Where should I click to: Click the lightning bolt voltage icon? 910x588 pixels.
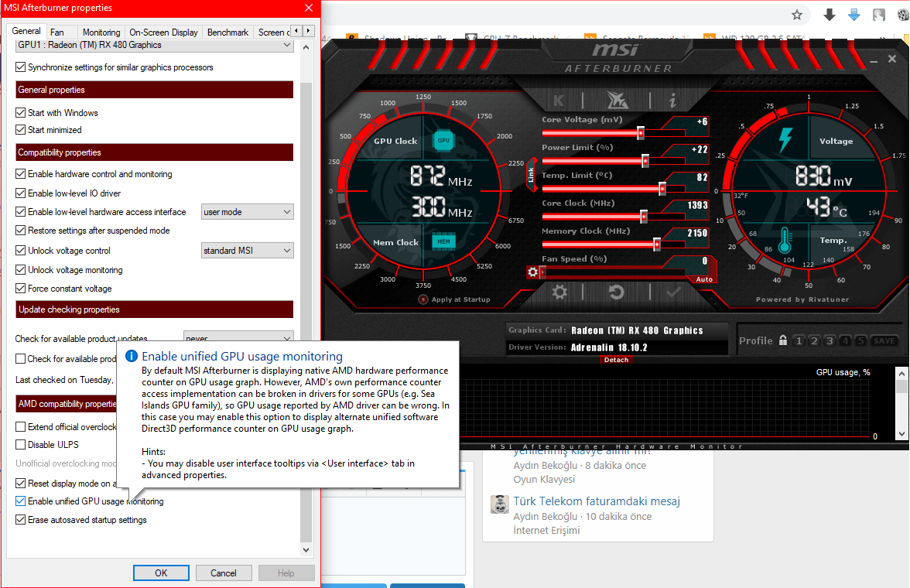(x=785, y=140)
